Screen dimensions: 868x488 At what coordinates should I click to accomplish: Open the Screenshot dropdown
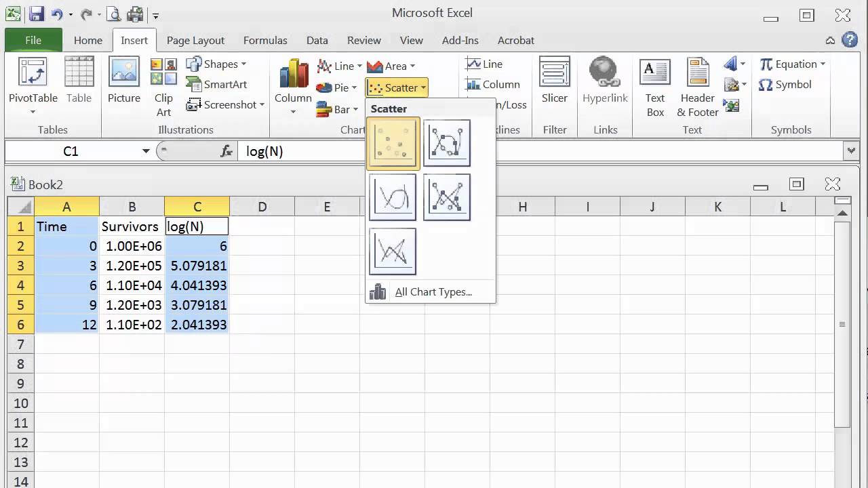pos(225,104)
